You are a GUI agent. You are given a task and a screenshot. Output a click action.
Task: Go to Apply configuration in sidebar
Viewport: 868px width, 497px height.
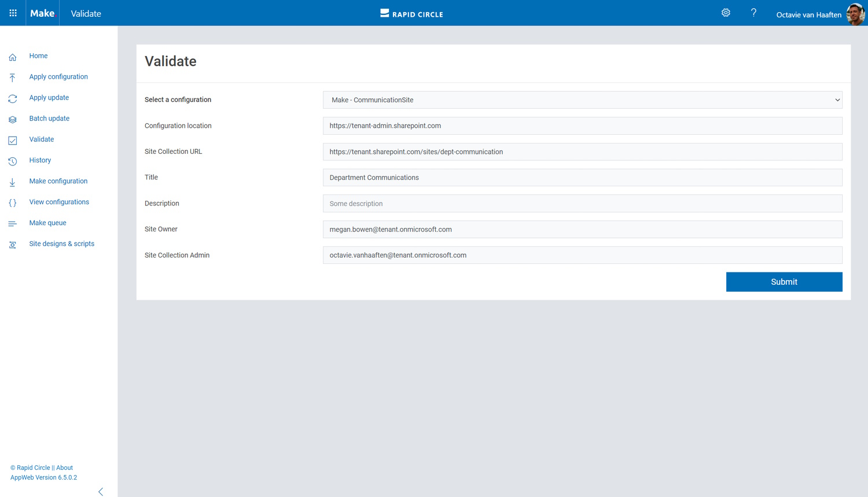(x=58, y=77)
